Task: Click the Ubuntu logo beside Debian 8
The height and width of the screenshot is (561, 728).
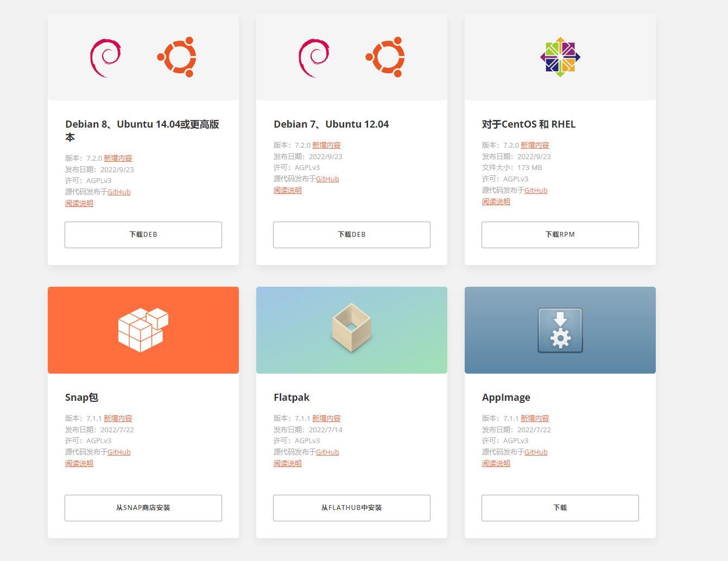Action: (176, 56)
